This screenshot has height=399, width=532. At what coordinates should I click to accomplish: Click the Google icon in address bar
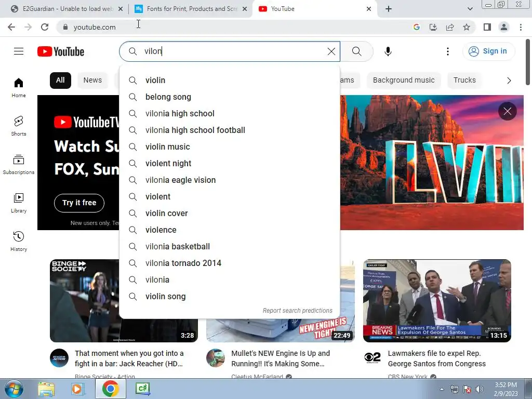[x=417, y=27]
